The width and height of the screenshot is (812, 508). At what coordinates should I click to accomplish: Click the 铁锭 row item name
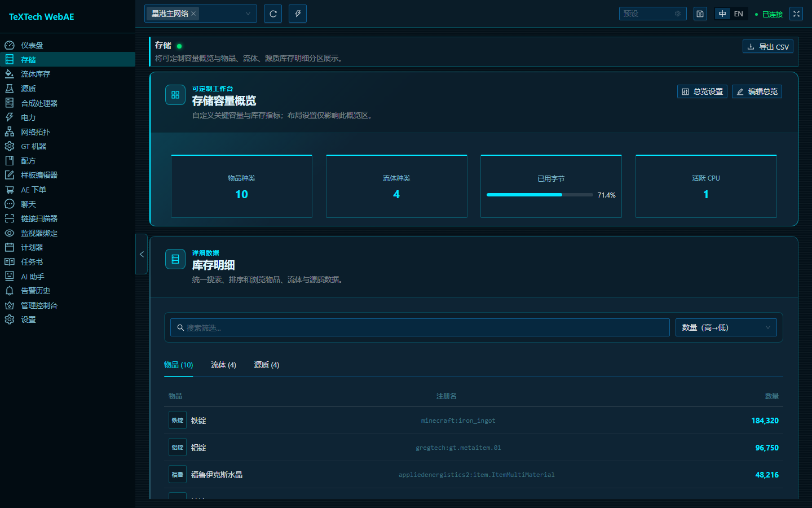[198, 421]
